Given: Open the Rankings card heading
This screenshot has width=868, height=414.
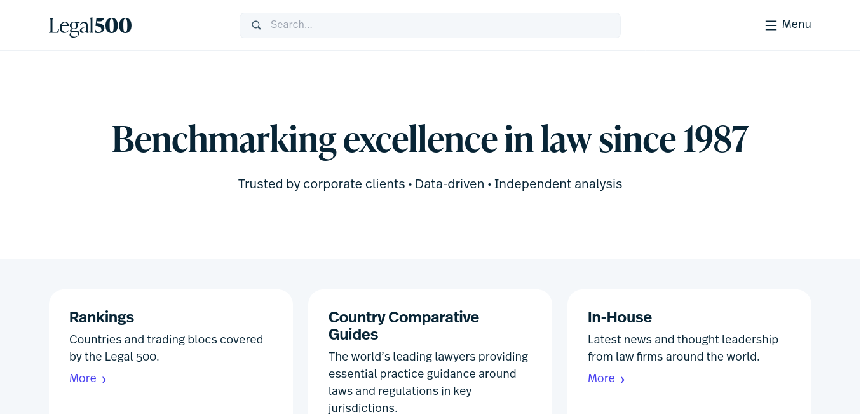Looking at the screenshot, I should coord(102,317).
